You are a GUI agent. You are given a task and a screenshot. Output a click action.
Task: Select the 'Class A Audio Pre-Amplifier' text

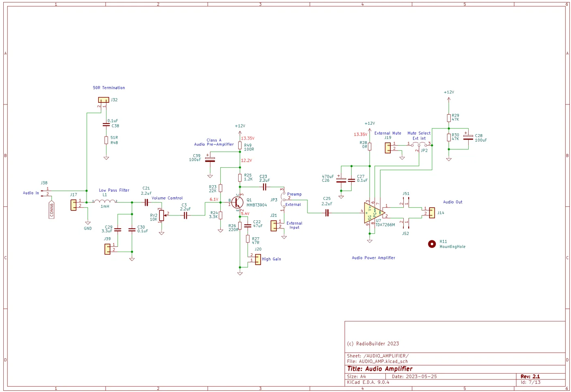214,142
